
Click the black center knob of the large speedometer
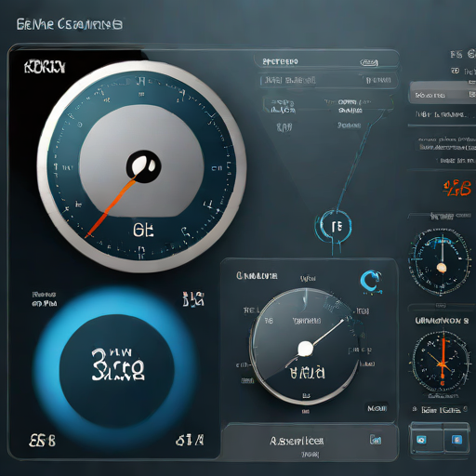click(x=143, y=166)
